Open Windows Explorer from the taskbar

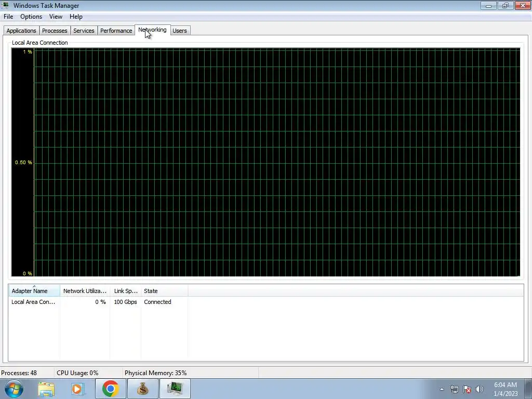tap(46, 389)
